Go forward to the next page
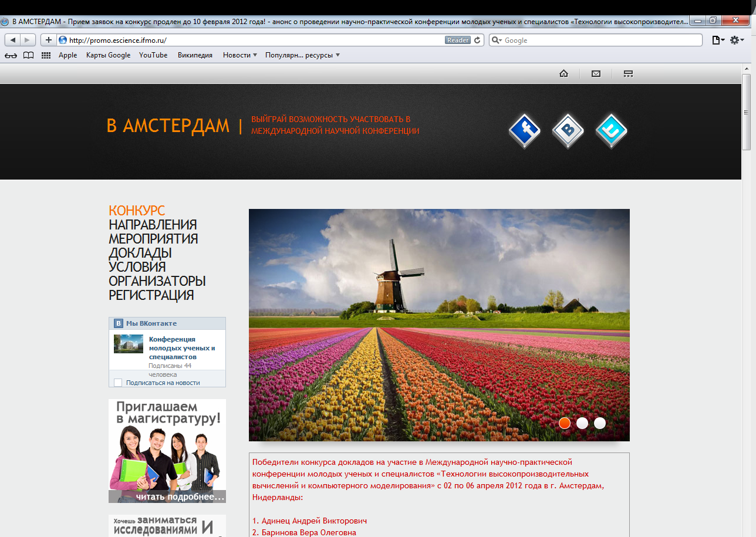 tap(28, 40)
